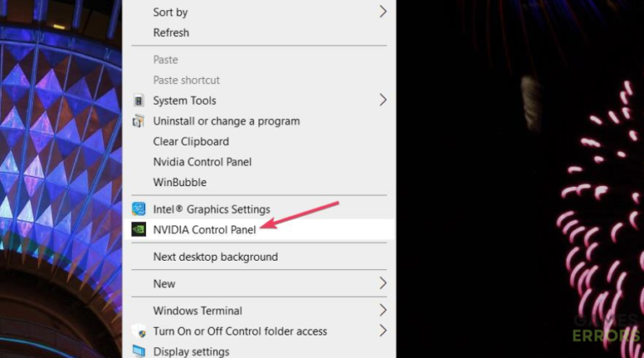The width and height of the screenshot is (644, 358).
Task: Click the shield icon beside Control folder access
Action: [x=138, y=331]
